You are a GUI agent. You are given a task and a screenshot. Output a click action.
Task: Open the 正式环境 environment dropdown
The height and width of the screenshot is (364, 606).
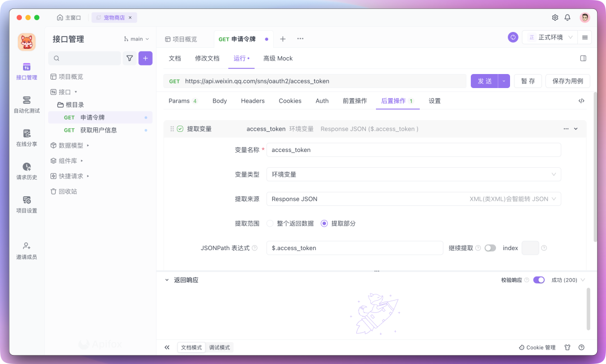(x=550, y=38)
